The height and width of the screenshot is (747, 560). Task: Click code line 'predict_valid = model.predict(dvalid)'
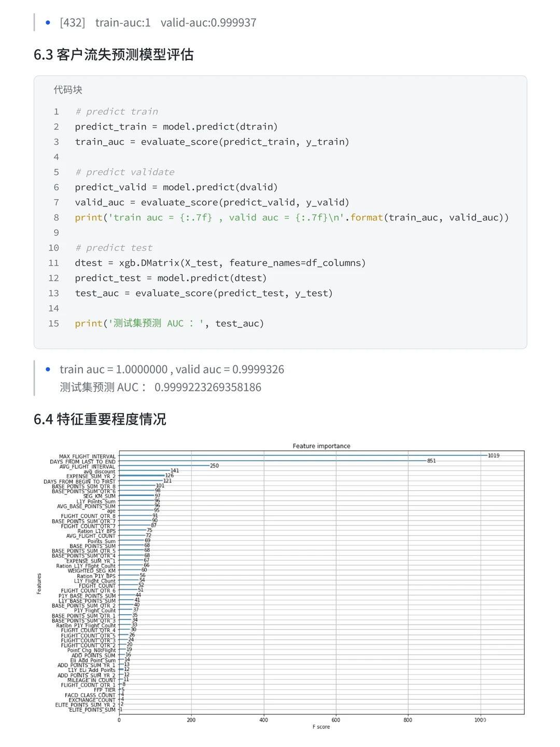pyautogui.click(x=176, y=187)
